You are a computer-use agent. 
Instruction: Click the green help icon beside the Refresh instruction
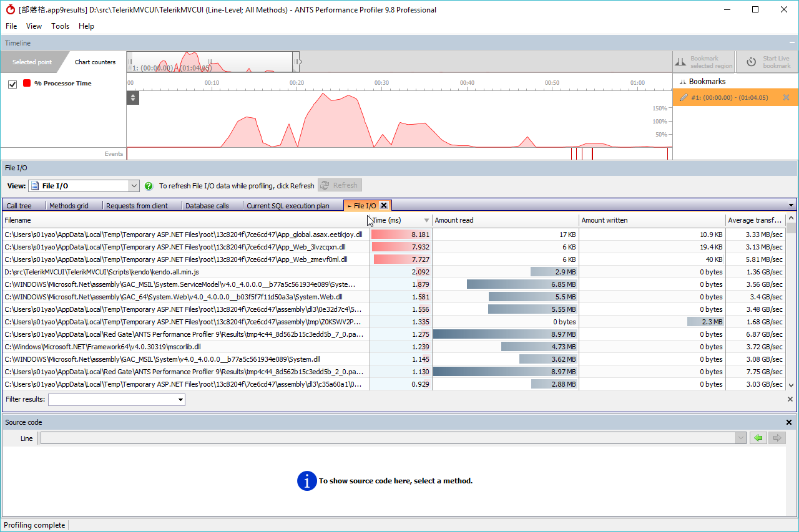tap(149, 185)
